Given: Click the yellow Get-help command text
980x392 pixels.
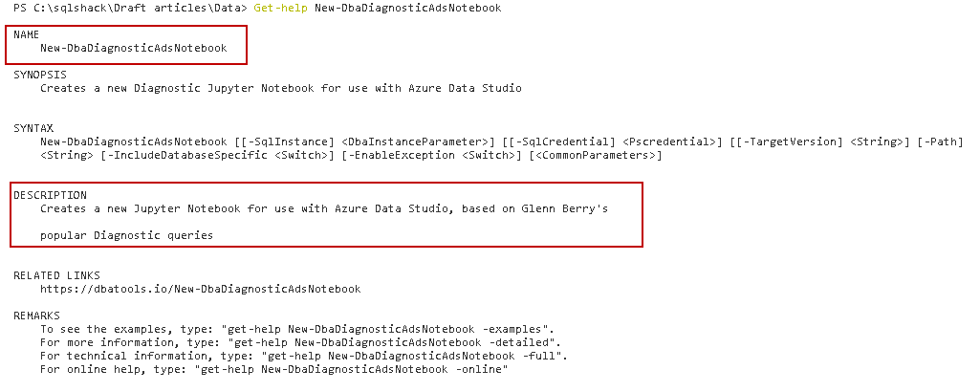Looking at the screenshot, I should pyautogui.click(x=283, y=8).
